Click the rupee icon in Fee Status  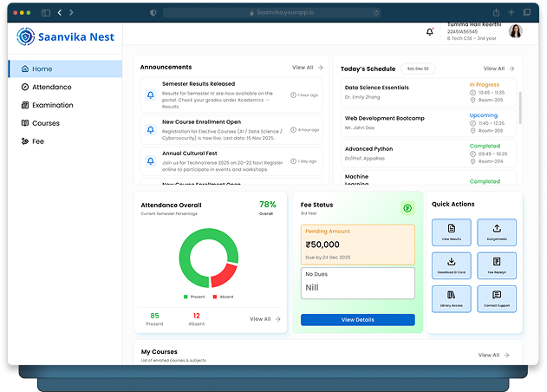pyautogui.click(x=407, y=208)
